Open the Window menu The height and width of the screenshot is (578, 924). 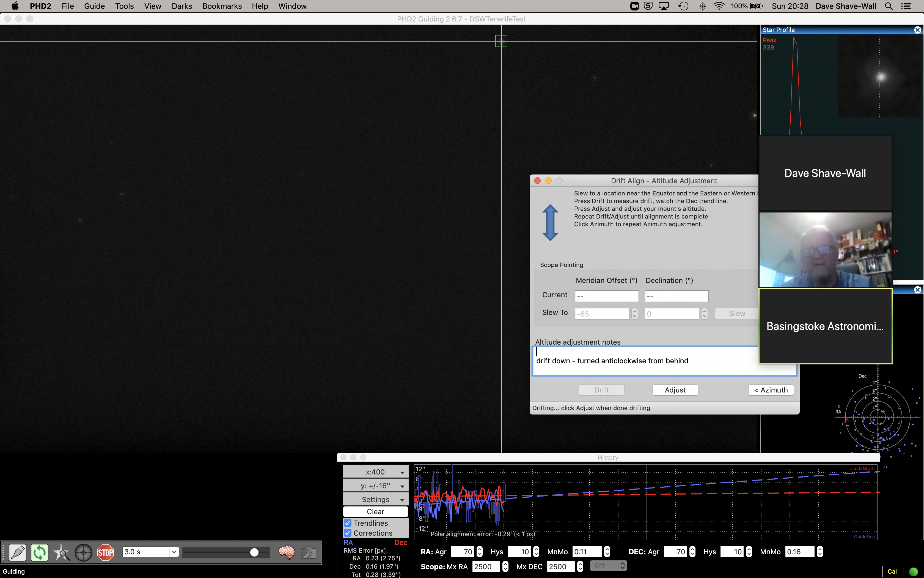pos(292,6)
